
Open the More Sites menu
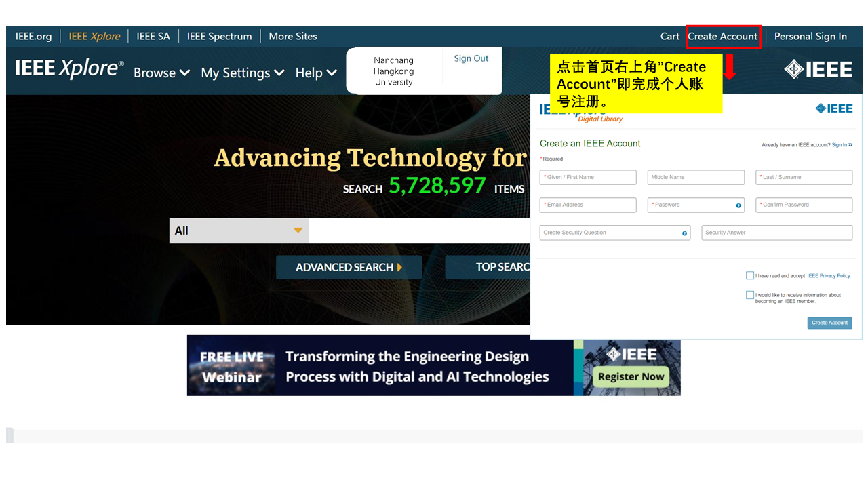click(293, 36)
